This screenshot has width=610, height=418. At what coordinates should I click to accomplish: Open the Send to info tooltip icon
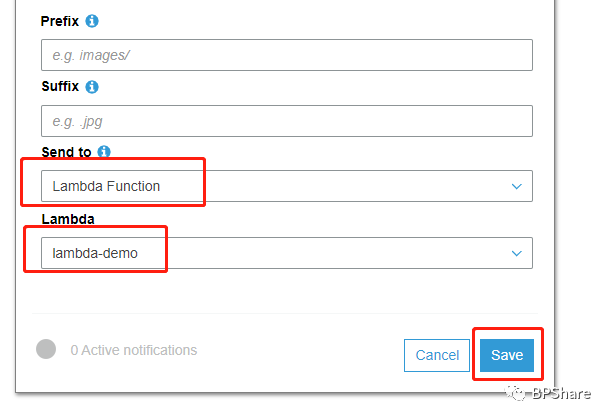[x=104, y=152]
